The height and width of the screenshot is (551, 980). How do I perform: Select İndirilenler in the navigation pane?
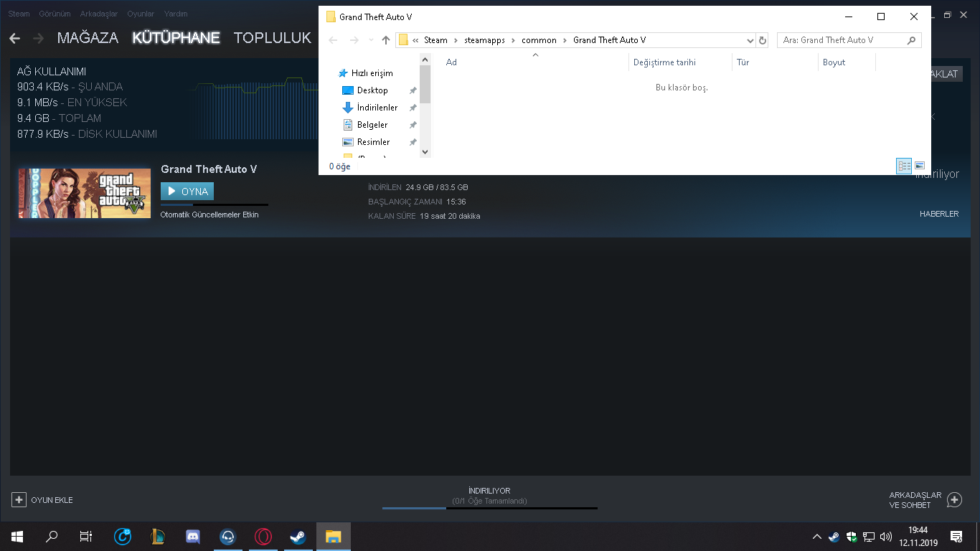(377, 108)
